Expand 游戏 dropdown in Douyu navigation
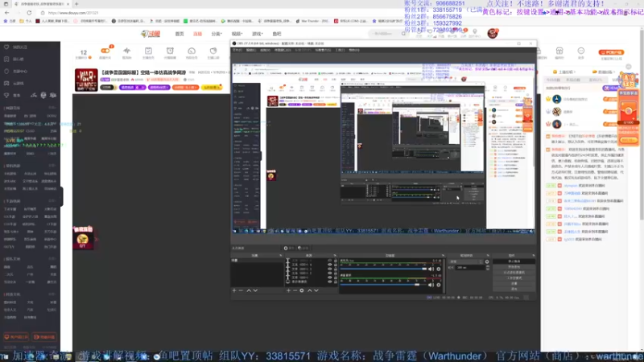This screenshot has height=362, width=644. click(257, 34)
